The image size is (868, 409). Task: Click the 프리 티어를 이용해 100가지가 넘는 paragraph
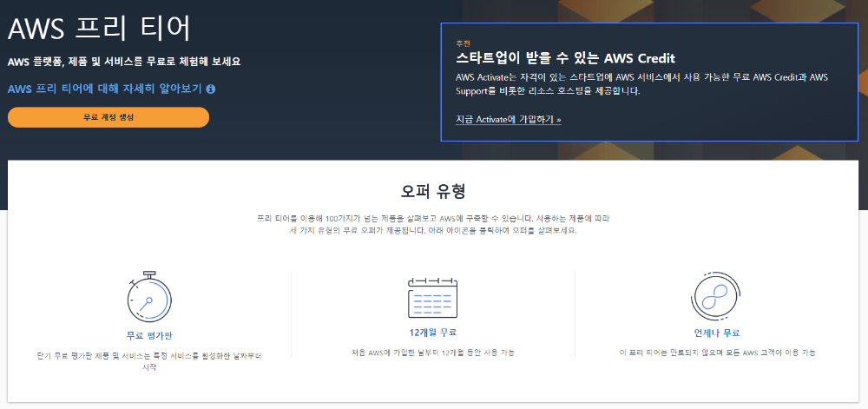(433, 225)
